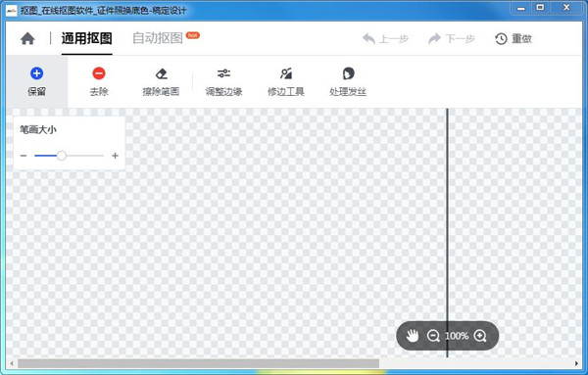Redo with the 下一步 button
The image size is (588, 375).
(x=452, y=38)
